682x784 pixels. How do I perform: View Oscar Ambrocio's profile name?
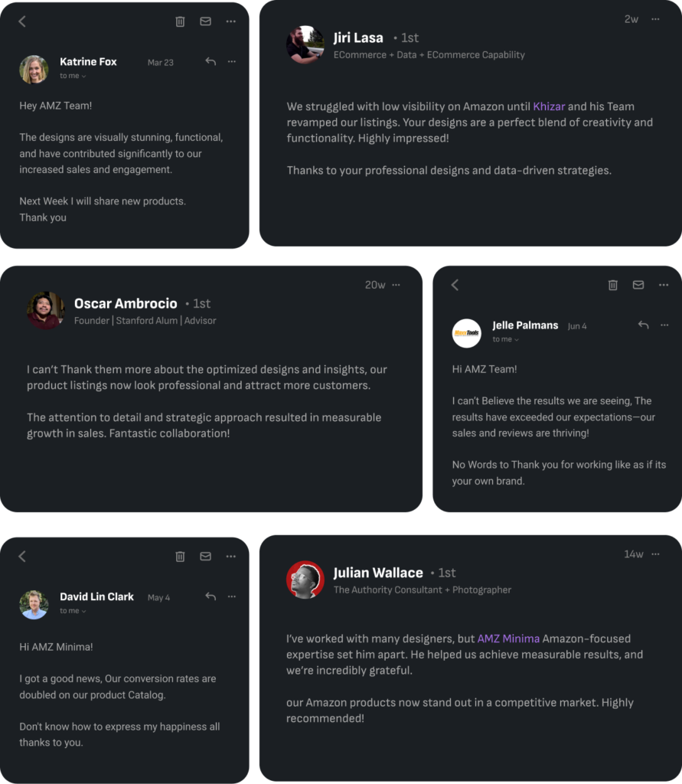(x=126, y=304)
